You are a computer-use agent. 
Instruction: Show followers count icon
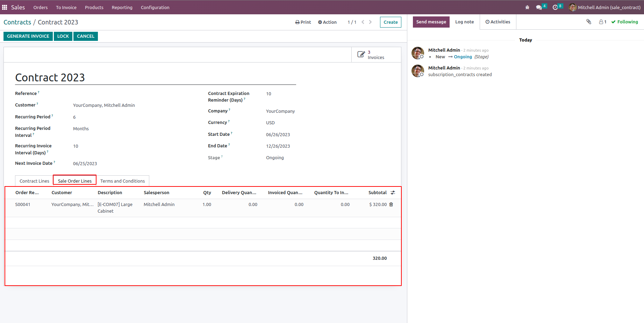click(x=603, y=22)
